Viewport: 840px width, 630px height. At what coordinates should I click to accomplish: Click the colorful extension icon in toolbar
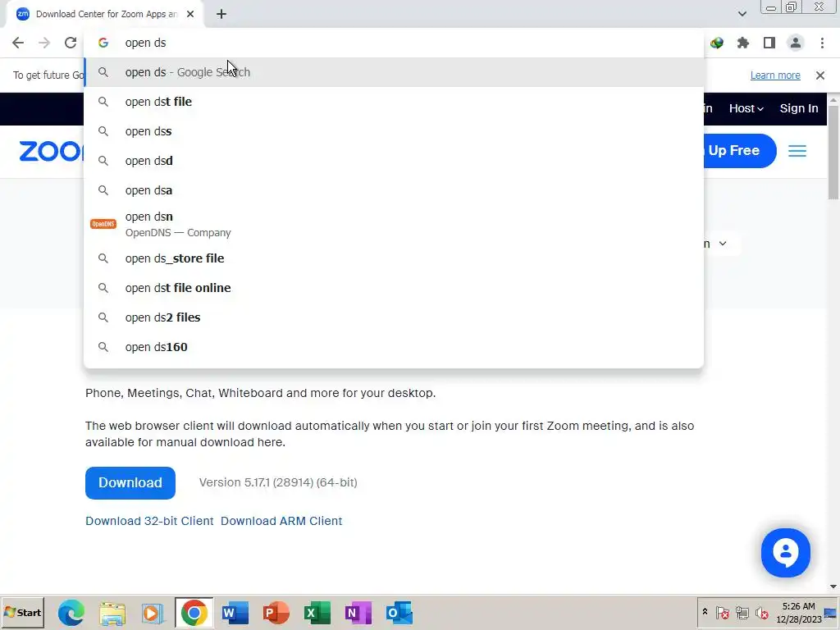point(717,43)
